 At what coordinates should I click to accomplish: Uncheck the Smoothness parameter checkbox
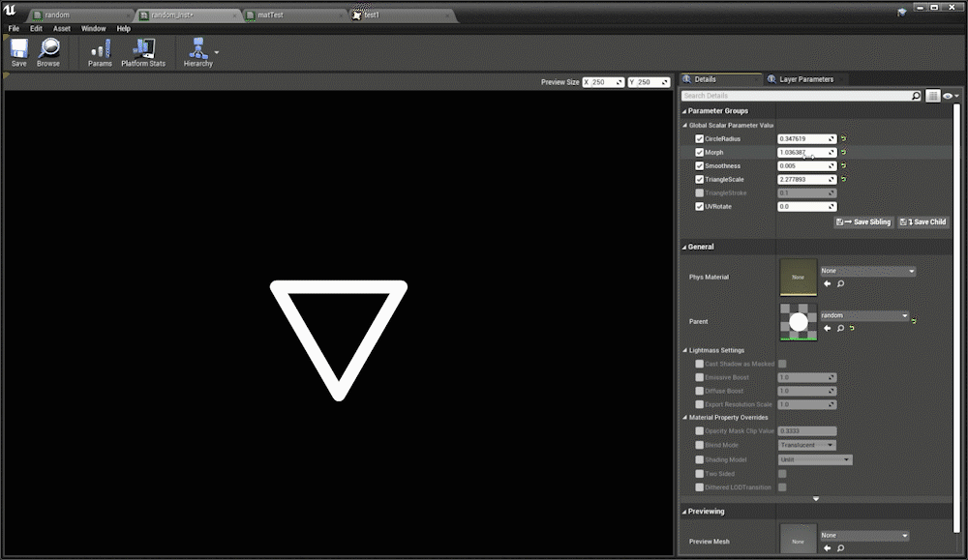(700, 166)
